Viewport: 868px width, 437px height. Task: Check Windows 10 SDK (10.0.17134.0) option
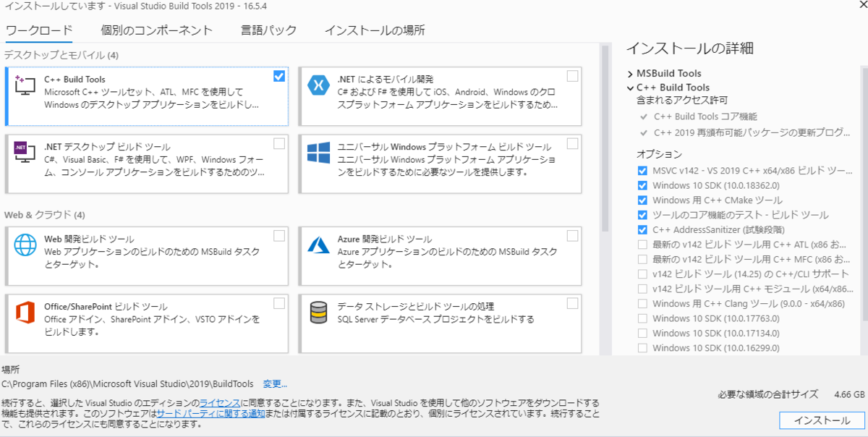[x=642, y=334]
